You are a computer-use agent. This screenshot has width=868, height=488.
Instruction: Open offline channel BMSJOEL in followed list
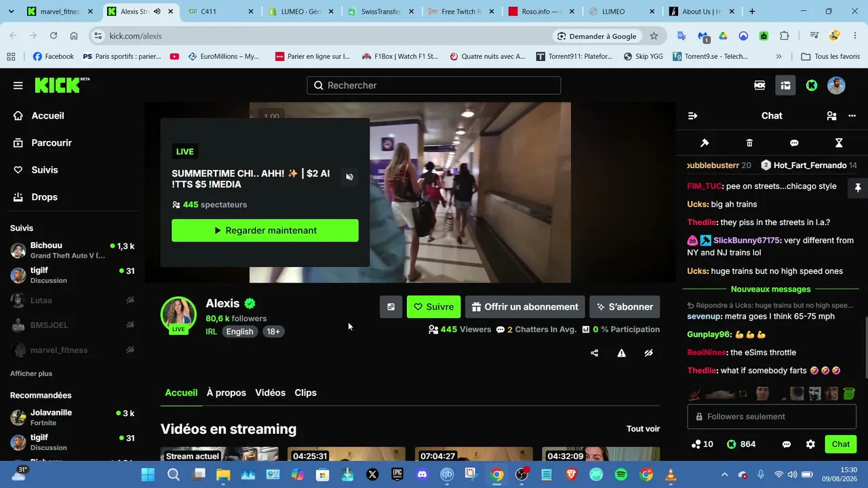pos(72,325)
